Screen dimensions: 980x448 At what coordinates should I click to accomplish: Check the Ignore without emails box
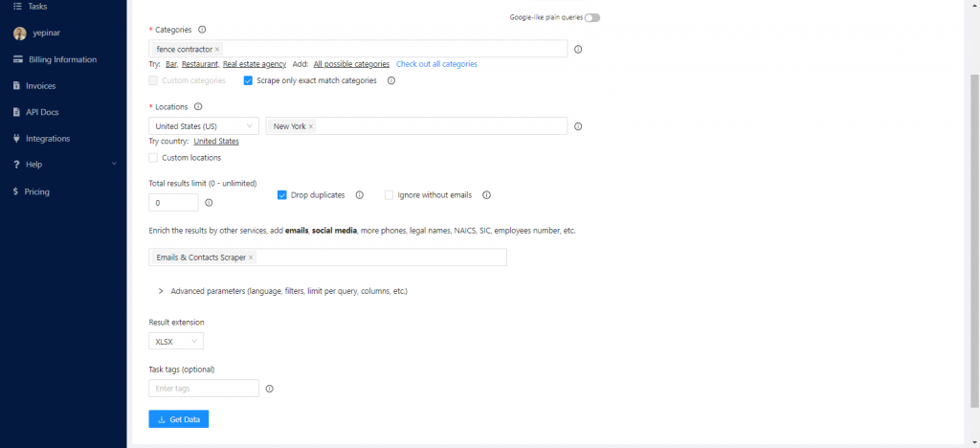click(x=390, y=195)
